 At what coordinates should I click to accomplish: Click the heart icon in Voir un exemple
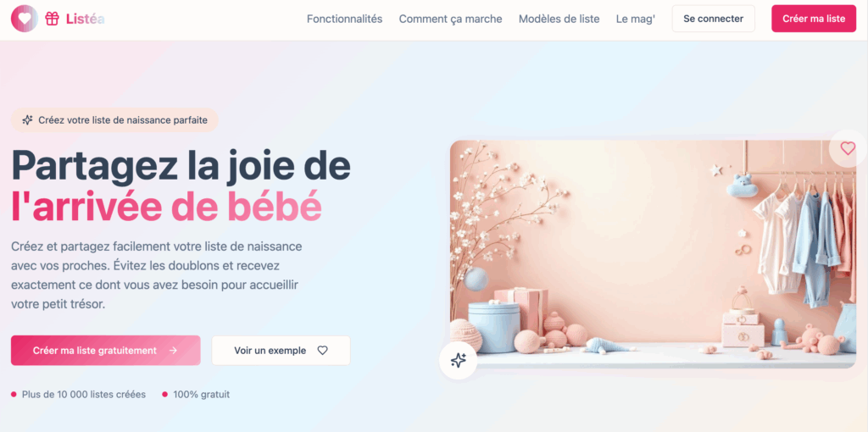click(323, 350)
